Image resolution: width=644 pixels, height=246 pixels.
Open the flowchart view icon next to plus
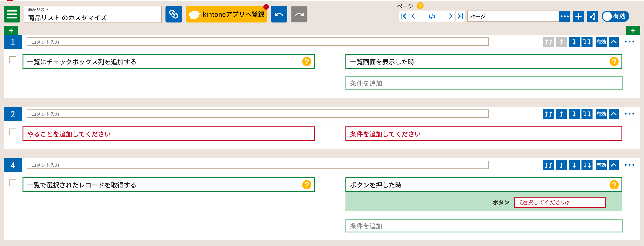(592, 16)
